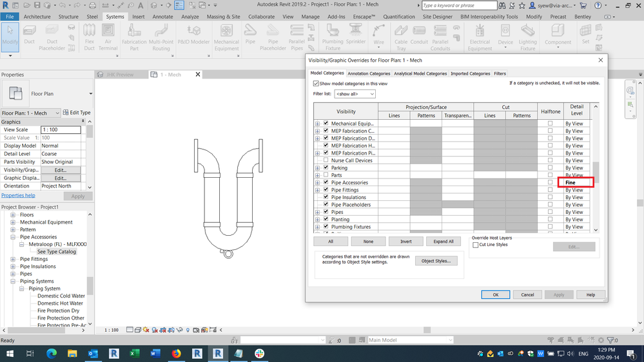Open the Annotate ribbon tab

[162, 17]
